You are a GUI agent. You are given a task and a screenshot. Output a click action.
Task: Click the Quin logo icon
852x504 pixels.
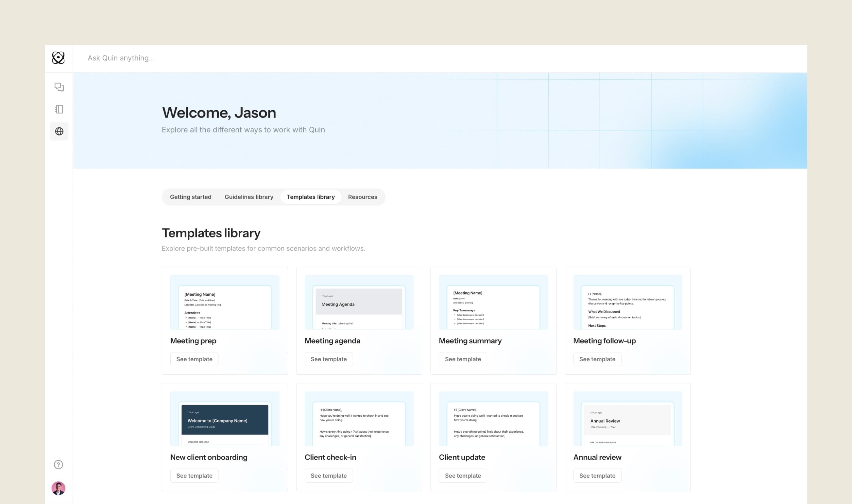tap(58, 58)
